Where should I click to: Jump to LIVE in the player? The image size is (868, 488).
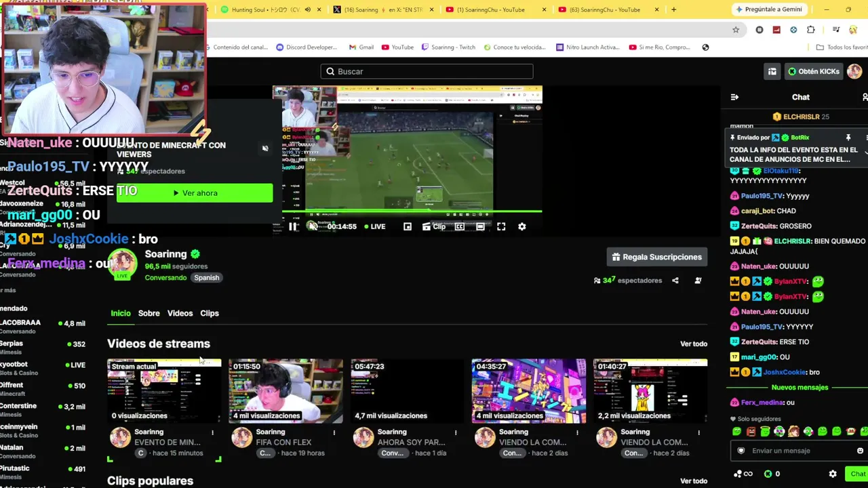[375, 226]
